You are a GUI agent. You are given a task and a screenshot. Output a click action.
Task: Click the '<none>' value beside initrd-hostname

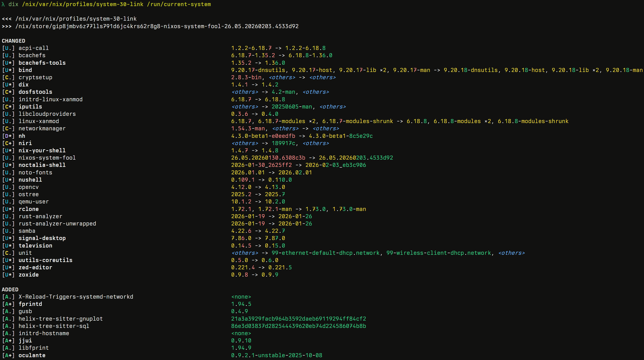click(241, 333)
